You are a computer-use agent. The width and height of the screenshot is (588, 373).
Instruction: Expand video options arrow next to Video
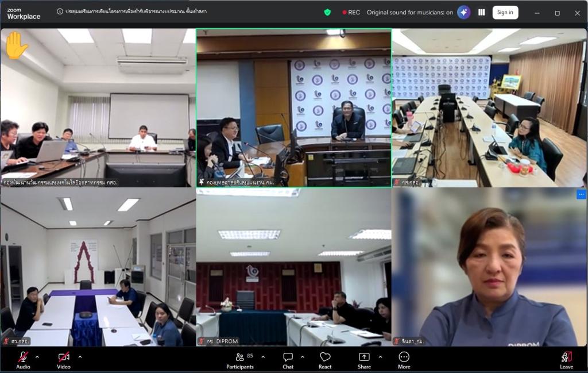(x=80, y=357)
